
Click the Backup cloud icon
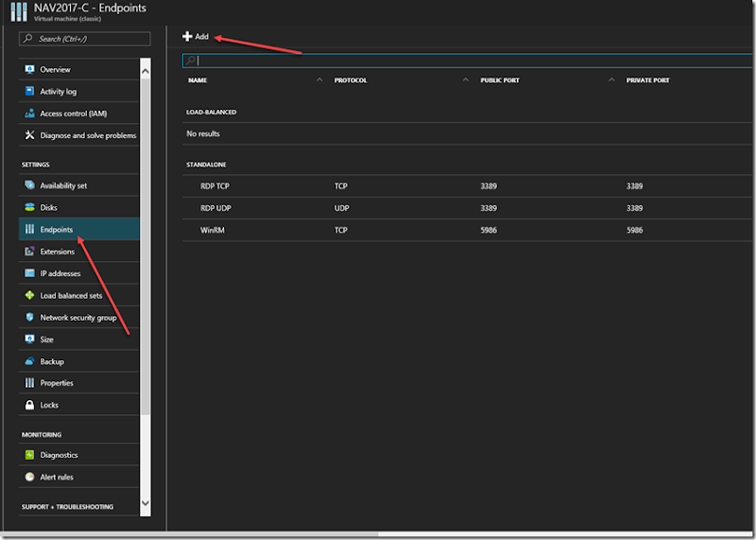click(x=29, y=361)
